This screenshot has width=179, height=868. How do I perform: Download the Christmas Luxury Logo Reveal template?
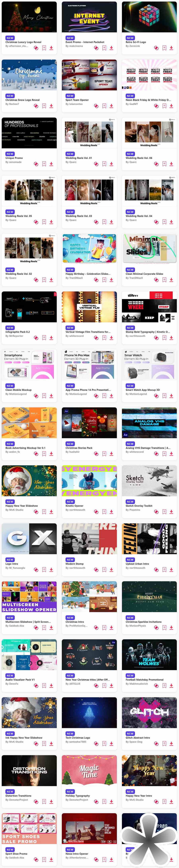(51, 48)
